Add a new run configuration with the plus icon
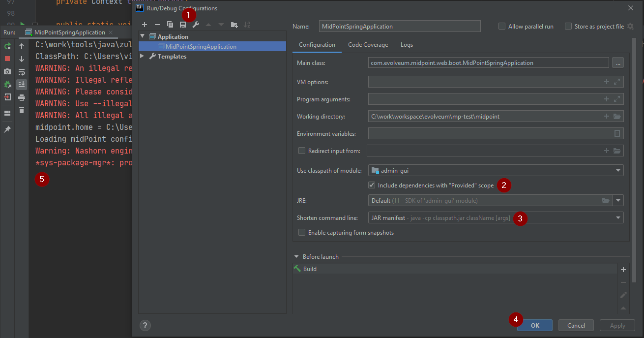This screenshot has height=338, width=644. [145, 24]
